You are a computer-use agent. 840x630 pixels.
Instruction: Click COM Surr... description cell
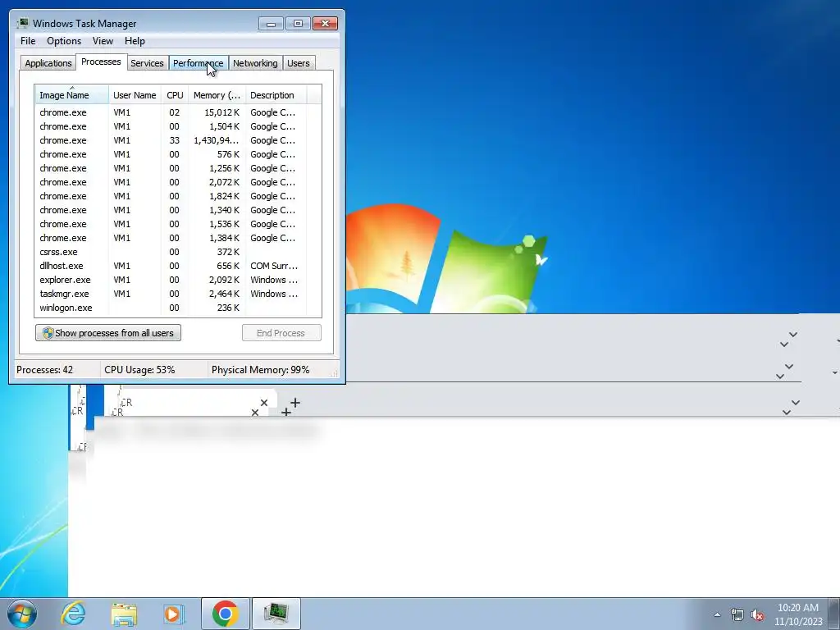[x=274, y=266]
